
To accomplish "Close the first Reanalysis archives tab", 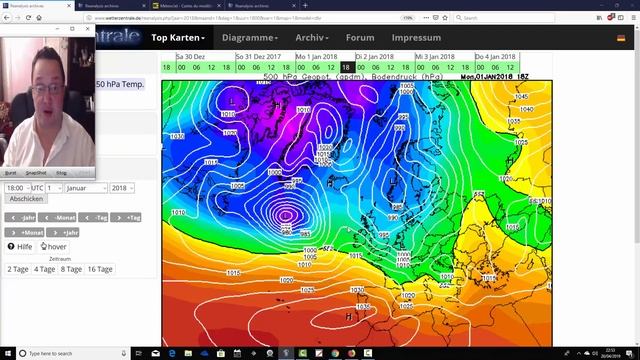I will 69,6.
